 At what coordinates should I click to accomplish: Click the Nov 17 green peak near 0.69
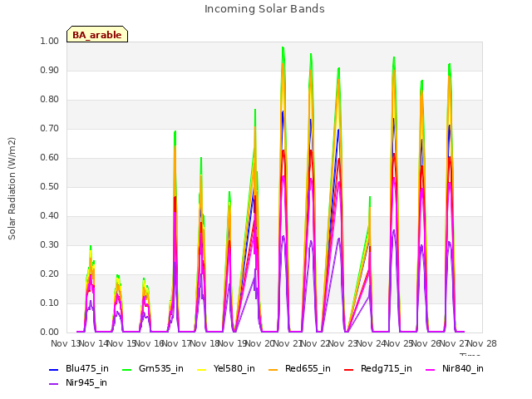175,131
